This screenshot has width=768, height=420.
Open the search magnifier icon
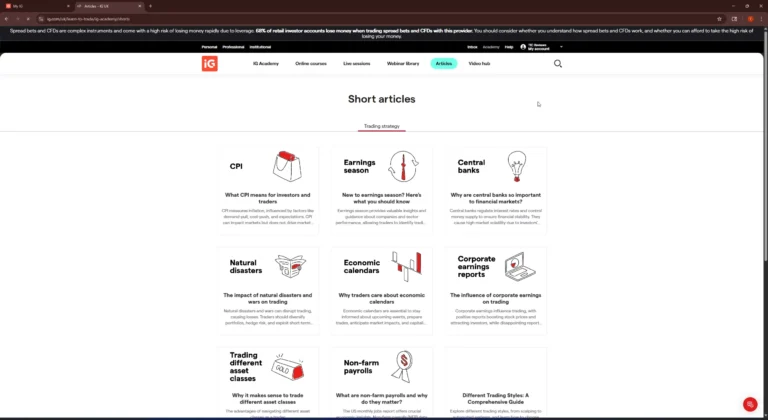tap(558, 64)
